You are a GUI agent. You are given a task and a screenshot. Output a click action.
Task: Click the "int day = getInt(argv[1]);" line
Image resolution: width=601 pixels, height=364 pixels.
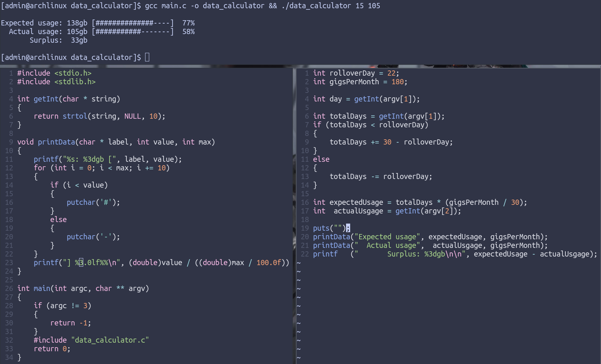(367, 99)
